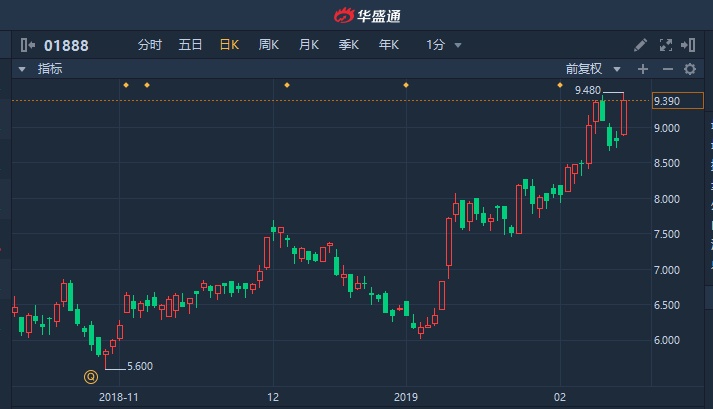
Task: Open the 前复权 adjustment dropdown
Action: [x=593, y=69]
